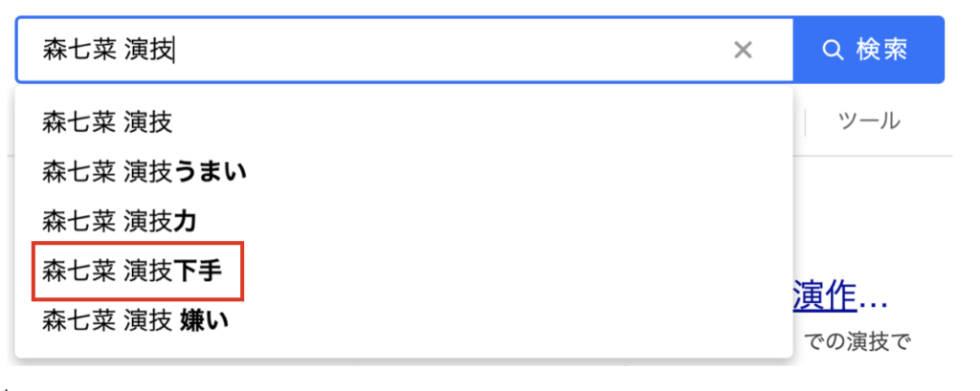Select the red-boxed suggestion 森七菜 演技下手
This screenshot has width=980, height=391.
coord(138,272)
